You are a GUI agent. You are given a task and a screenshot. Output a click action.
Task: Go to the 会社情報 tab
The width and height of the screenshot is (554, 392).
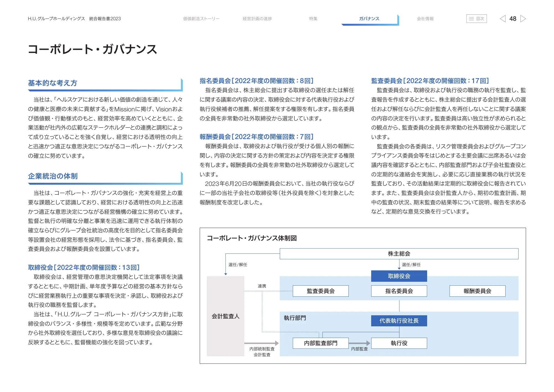pyautogui.click(x=425, y=19)
